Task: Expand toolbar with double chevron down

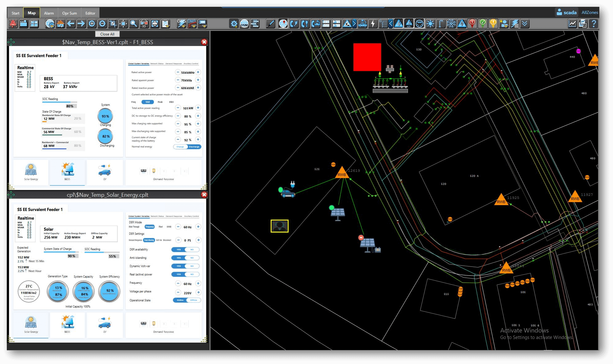Action: click(x=525, y=24)
